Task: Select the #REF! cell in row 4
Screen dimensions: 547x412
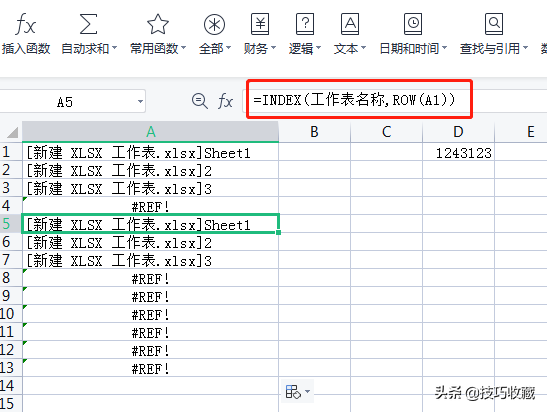Action: (x=150, y=206)
